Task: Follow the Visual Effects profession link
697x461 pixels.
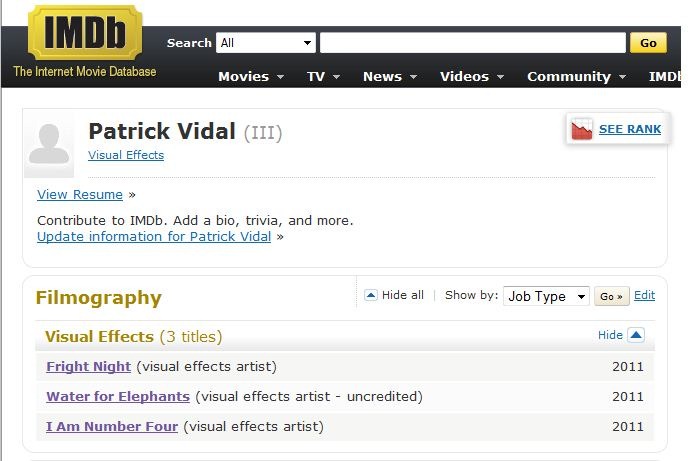Action: pos(126,155)
